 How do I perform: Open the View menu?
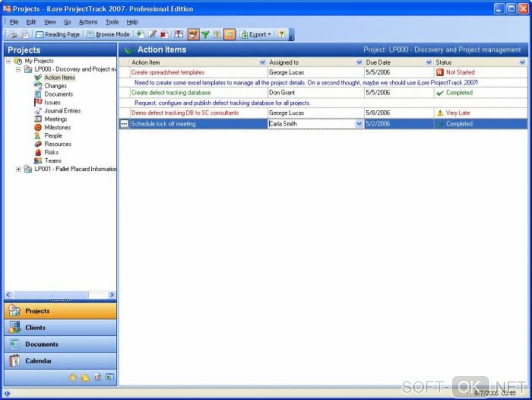pos(50,22)
